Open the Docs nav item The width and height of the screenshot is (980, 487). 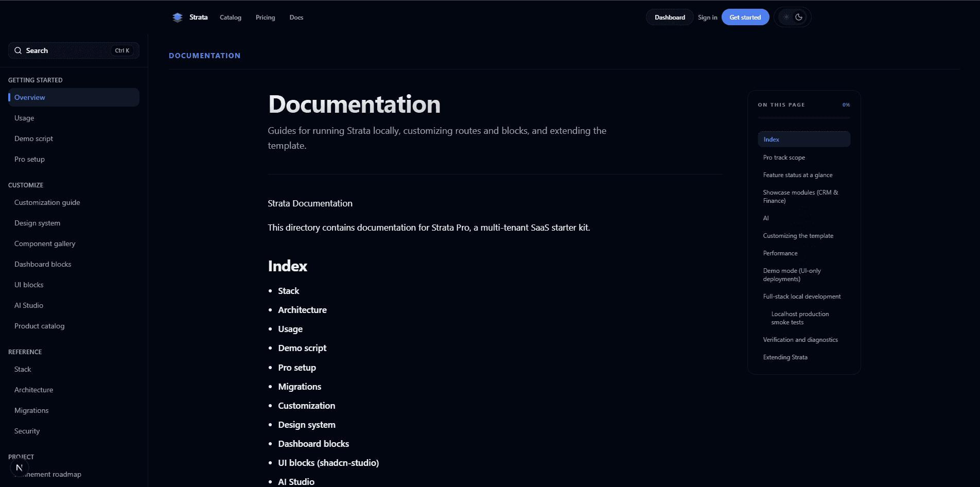[x=296, y=18]
